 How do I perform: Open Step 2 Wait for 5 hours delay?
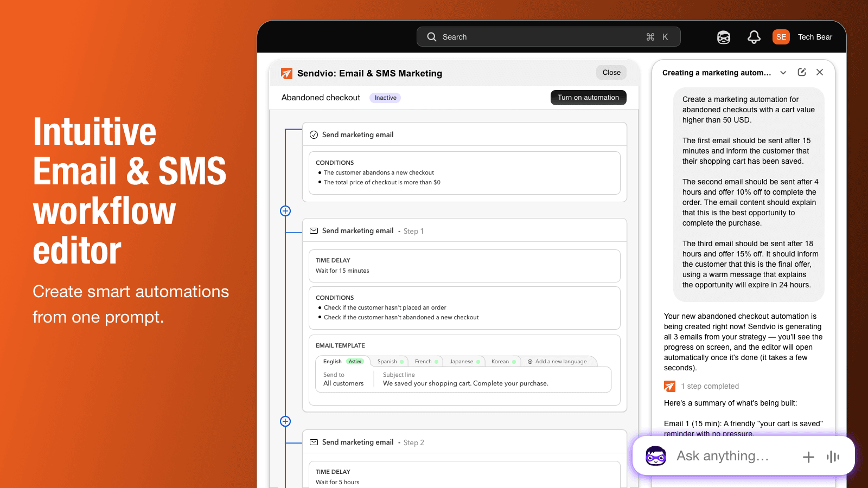[x=464, y=476]
